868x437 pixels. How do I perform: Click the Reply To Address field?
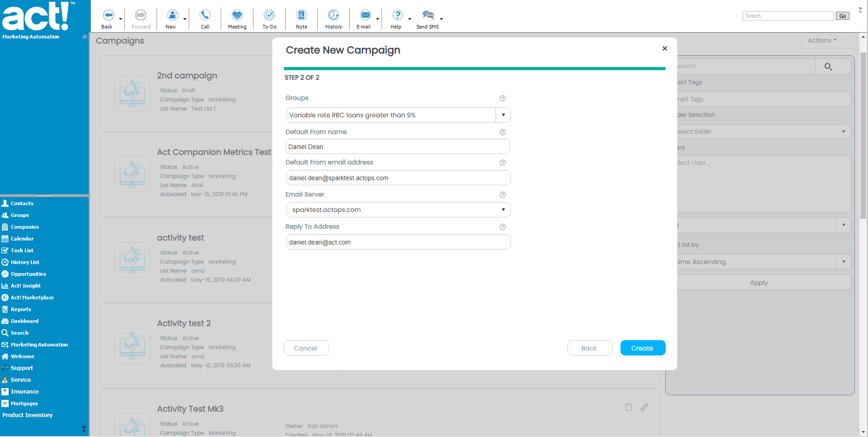[x=398, y=242]
